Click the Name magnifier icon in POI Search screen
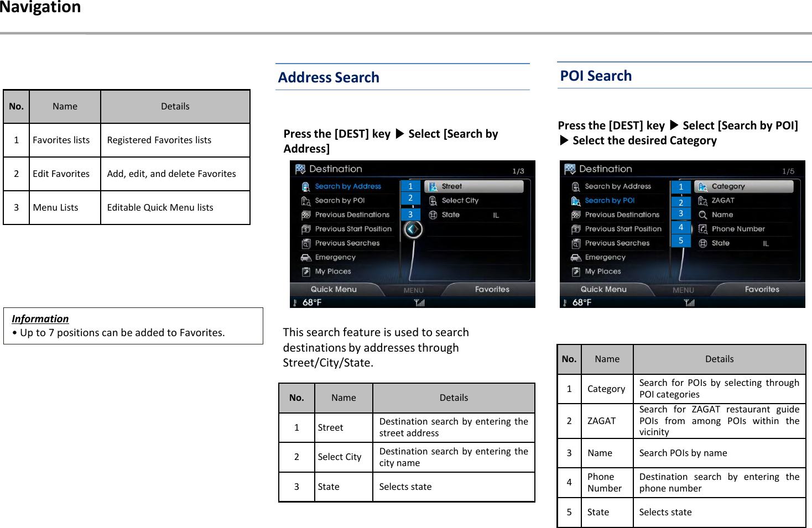This screenshot has width=812, height=528. pyautogui.click(x=703, y=215)
